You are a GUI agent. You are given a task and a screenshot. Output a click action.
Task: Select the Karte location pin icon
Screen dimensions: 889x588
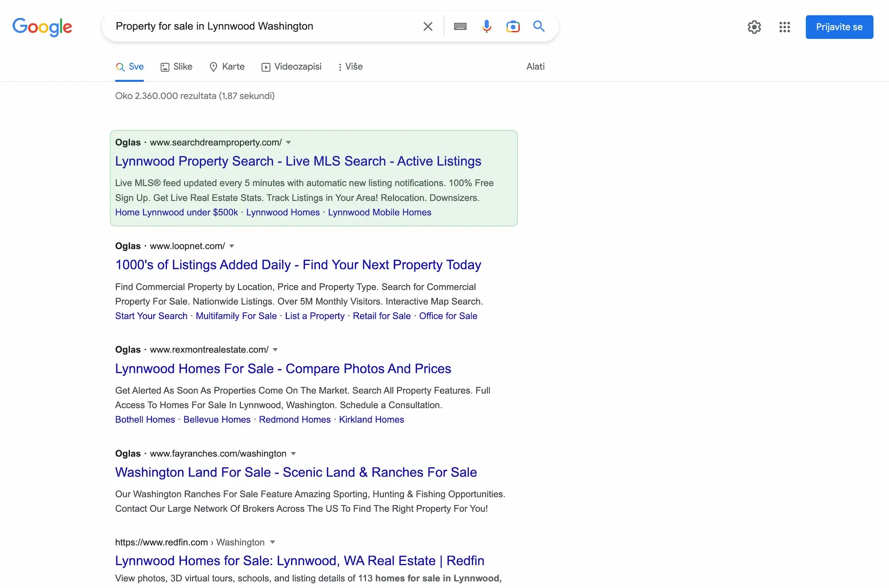point(215,67)
